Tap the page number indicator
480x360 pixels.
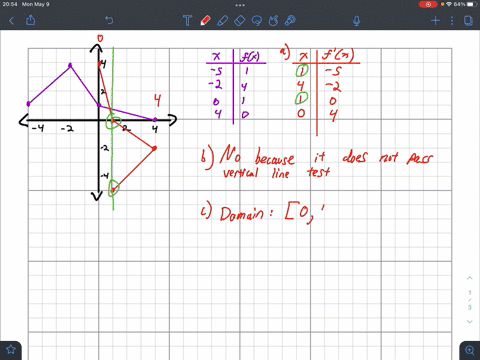point(470,300)
